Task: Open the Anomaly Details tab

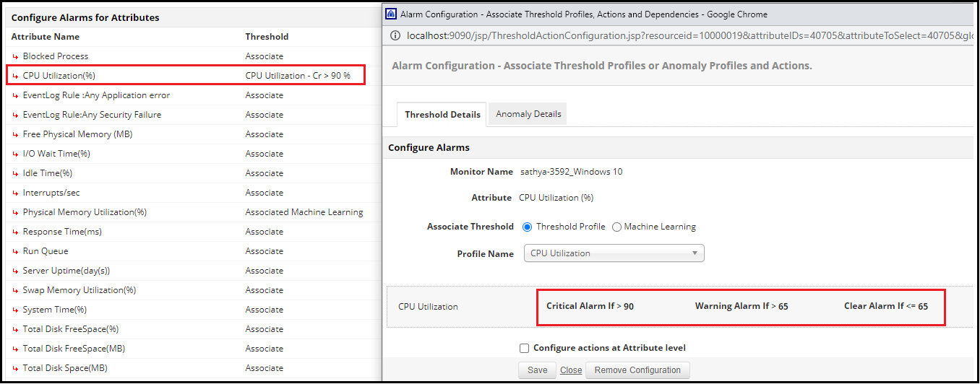Action: click(528, 114)
